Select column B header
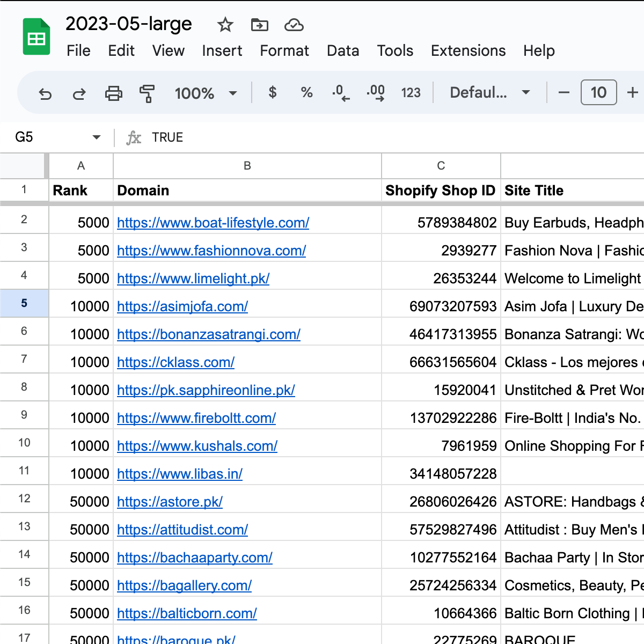 coord(247,166)
